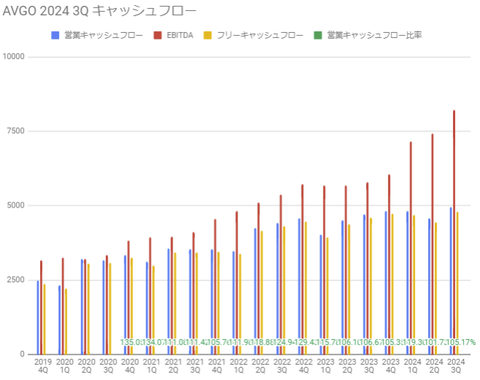Click the yellow free cash flow bar for 2022 4Q
The height and width of the screenshot is (380, 480).
click(305, 288)
